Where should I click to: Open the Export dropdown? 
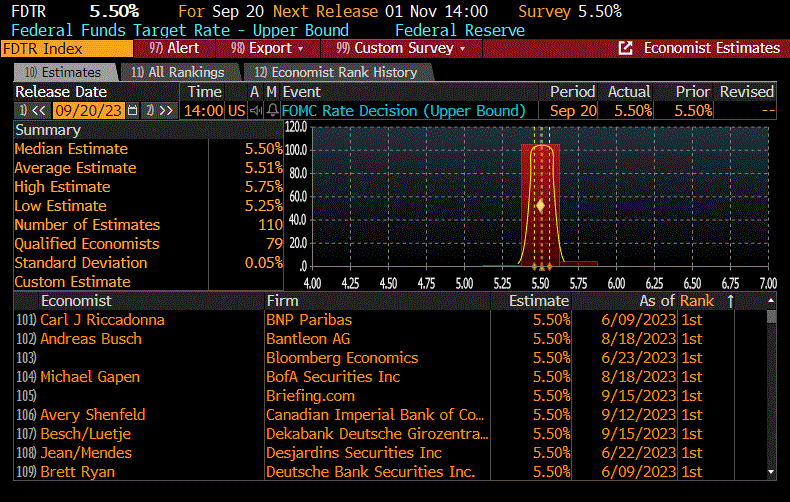[268, 48]
